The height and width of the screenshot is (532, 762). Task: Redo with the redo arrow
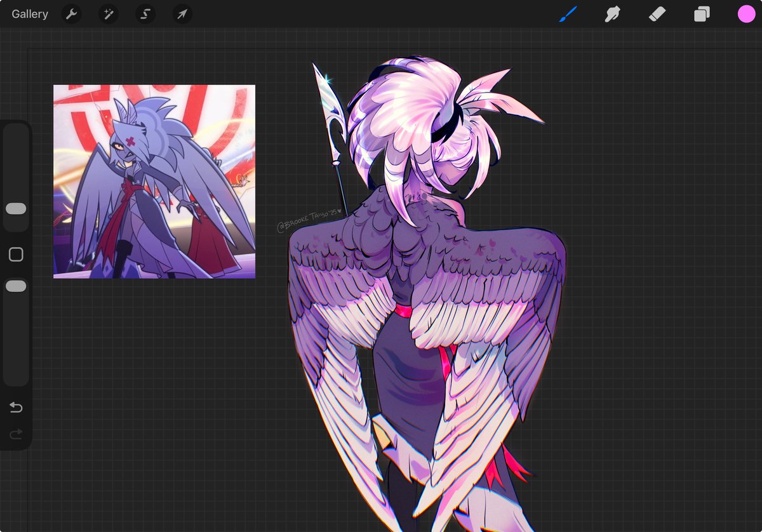16,434
